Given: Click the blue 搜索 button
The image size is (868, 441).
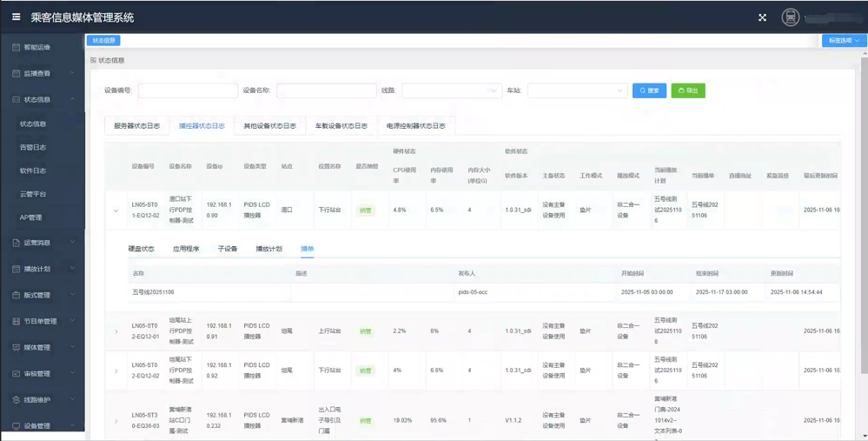Looking at the screenshot, I should tap(649, 90).
